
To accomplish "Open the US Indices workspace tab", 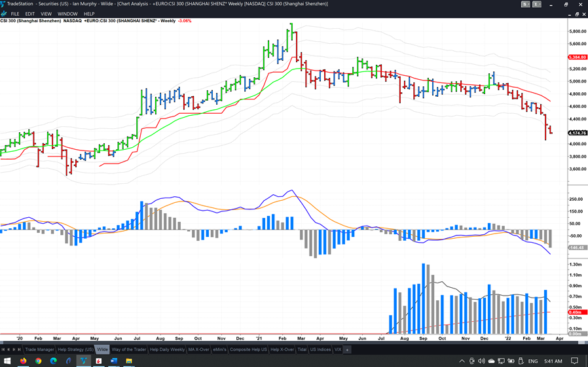I will pos(320,349).
